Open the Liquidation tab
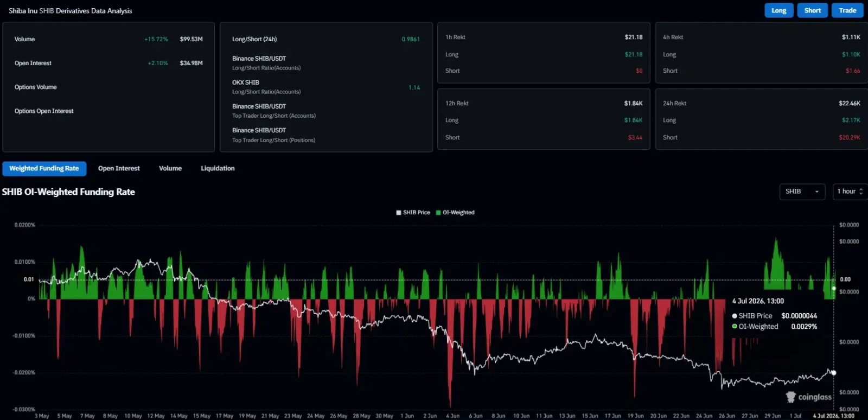The height and width of the screenshot is (420, 868). point(218,168)
